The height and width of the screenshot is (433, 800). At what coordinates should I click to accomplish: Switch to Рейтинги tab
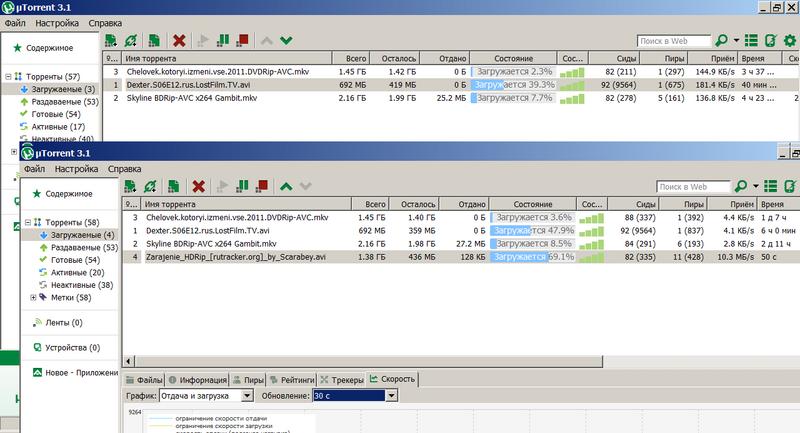[x=292, y=380]
